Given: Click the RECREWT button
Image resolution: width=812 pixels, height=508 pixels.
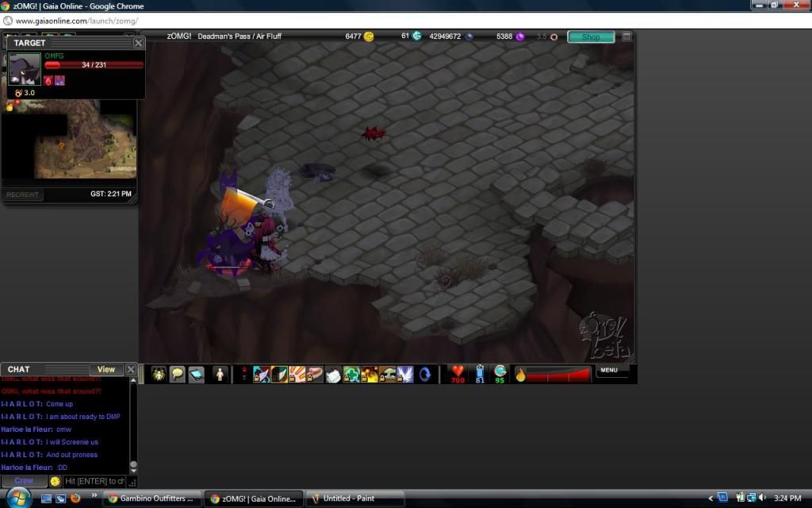Looking at the screenshot, I should (x=22, y=194).
